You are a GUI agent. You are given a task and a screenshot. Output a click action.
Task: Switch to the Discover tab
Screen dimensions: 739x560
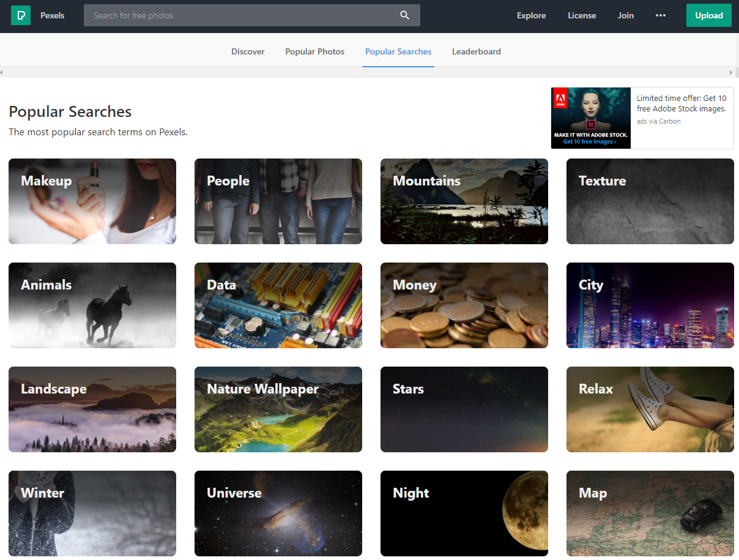tap(248, 51)
